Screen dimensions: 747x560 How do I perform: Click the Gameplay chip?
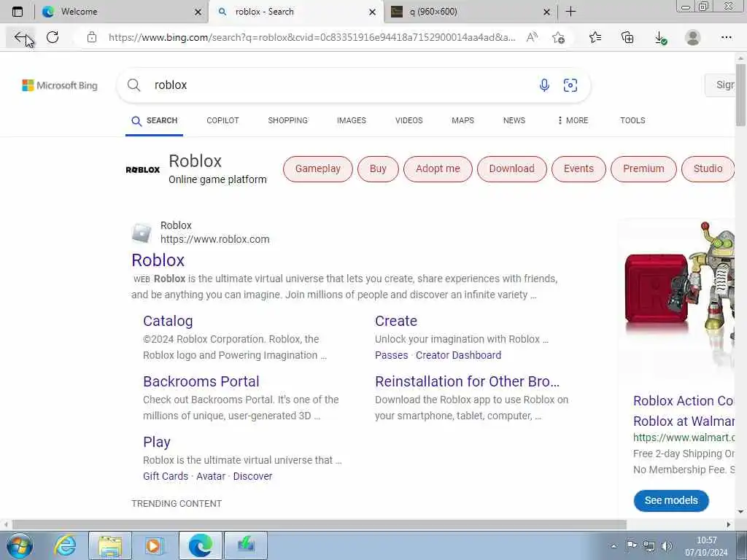318,169
